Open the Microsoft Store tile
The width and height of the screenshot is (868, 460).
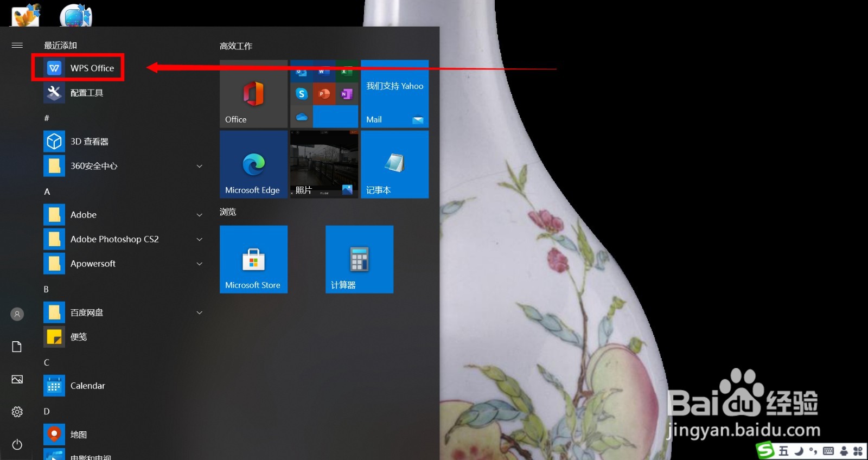(253, 259)
